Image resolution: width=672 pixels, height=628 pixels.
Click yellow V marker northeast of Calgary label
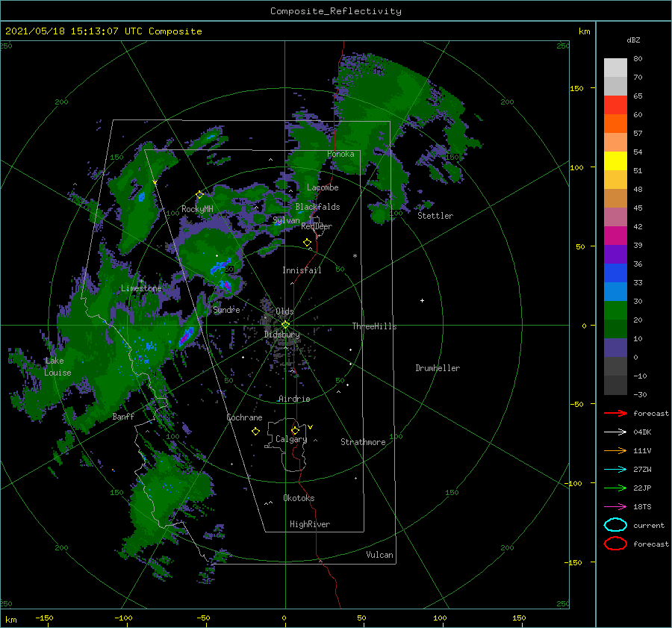[x=311, y=427]
